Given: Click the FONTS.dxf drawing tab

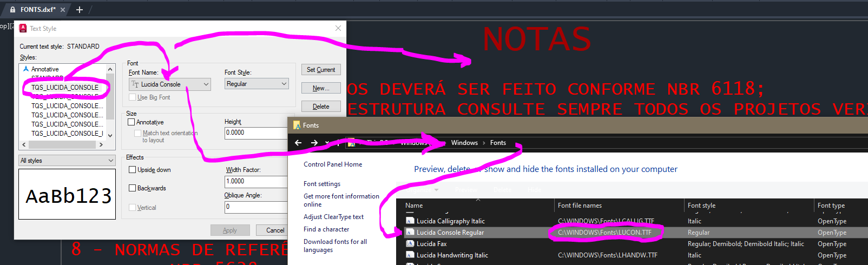Looking at the screenshot, I should (38, 10).
